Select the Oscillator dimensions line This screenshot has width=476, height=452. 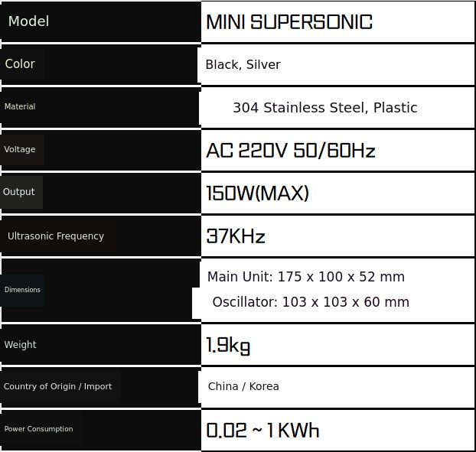coord(311,302)
